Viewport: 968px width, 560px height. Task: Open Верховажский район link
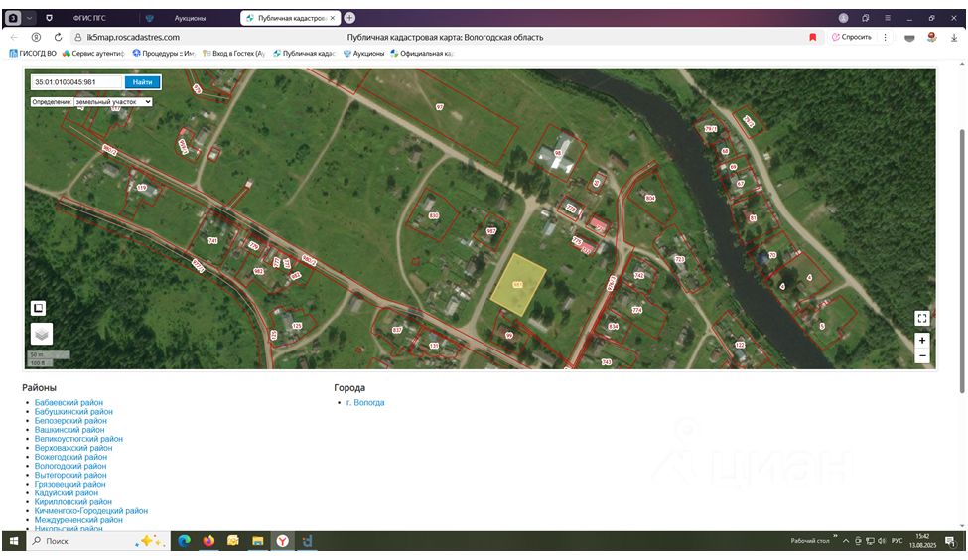73,448
